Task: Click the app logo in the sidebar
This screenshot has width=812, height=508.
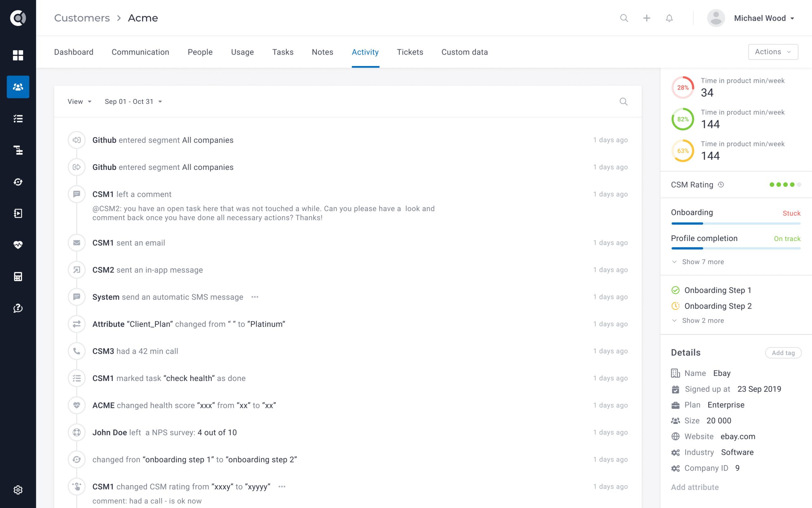Action: 18,18
